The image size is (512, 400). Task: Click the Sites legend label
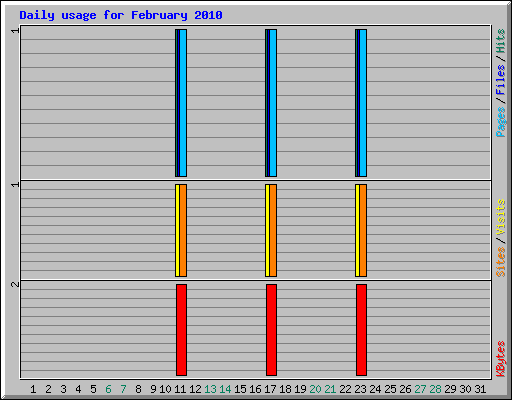[x=500, y=262]
